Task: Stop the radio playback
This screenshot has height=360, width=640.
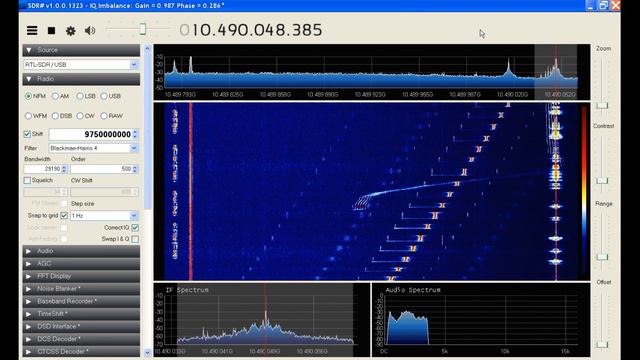Action: pyautogui.click(x=51, y=31)
